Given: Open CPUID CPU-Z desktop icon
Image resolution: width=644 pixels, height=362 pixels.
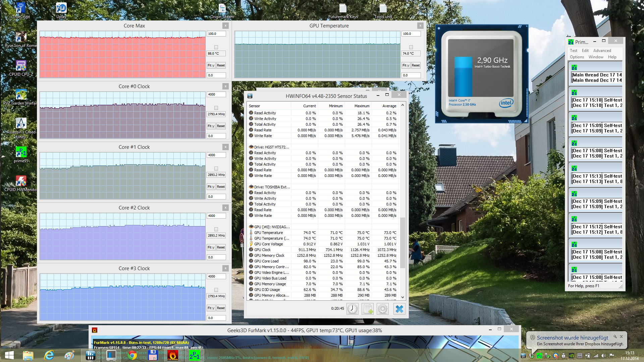Looking at the screenshot, I should pyautogui.click(x=21, y=66).
